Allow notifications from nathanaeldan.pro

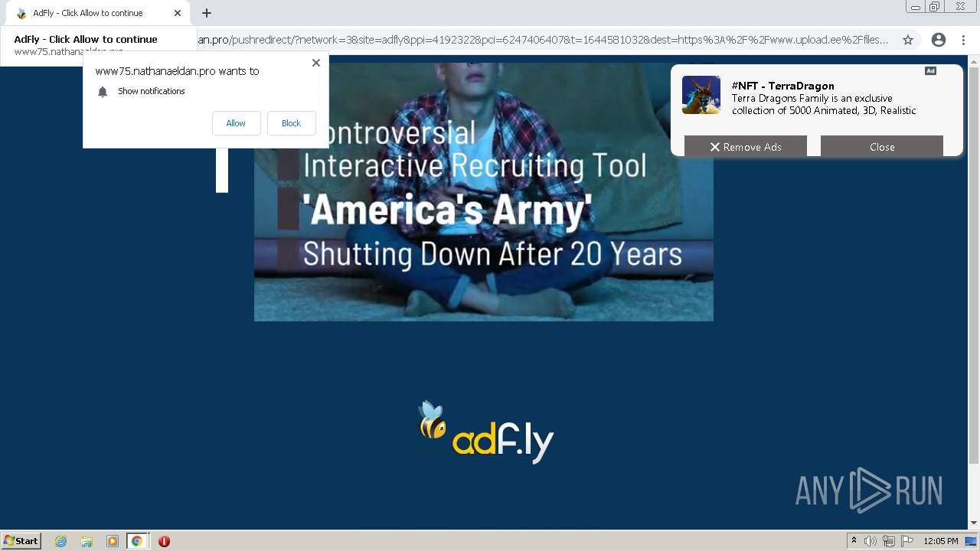[236, 123]
